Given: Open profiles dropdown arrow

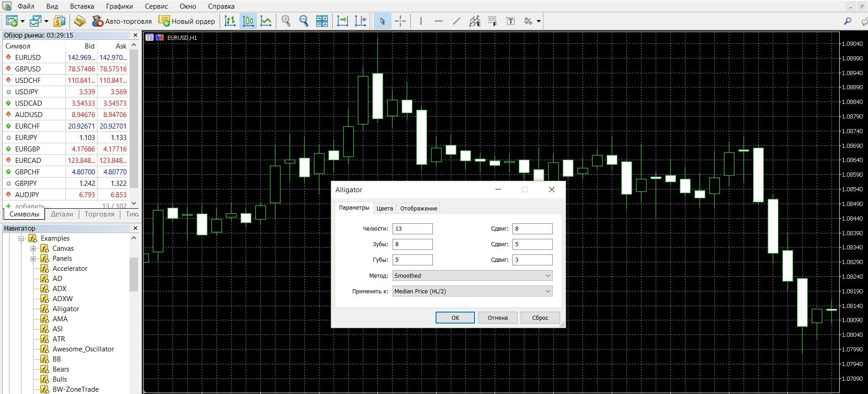Looking at the screenshot, I should click(46, 21).
